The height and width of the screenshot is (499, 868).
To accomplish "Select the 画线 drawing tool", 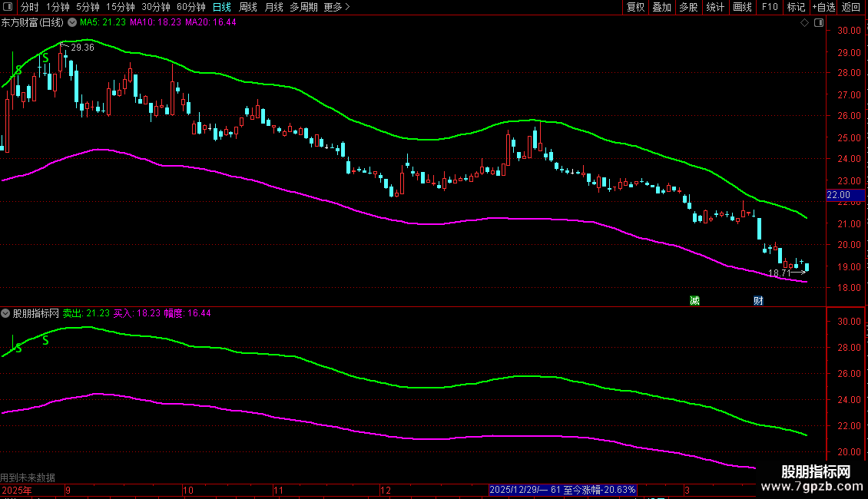I will (x=743, y=7).
